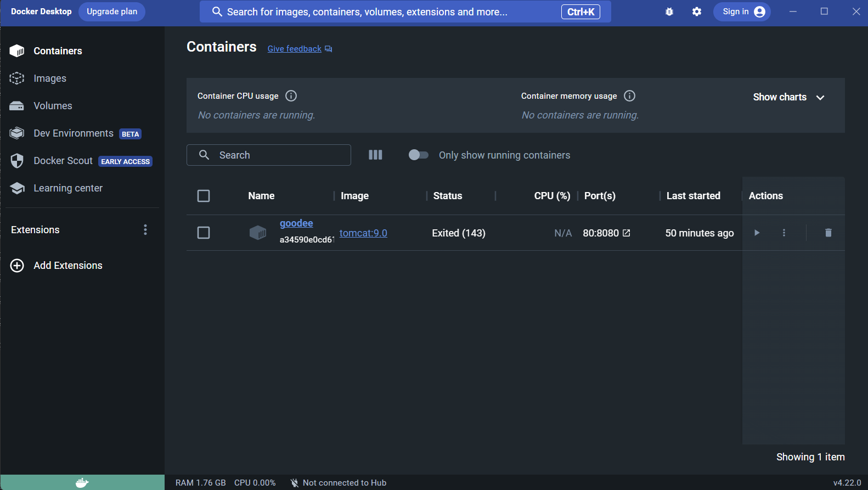Viewport: 868px width, 490px height.
Task: Open Docker Scout section
Action: pyautogui.click(x=82, y=161)
